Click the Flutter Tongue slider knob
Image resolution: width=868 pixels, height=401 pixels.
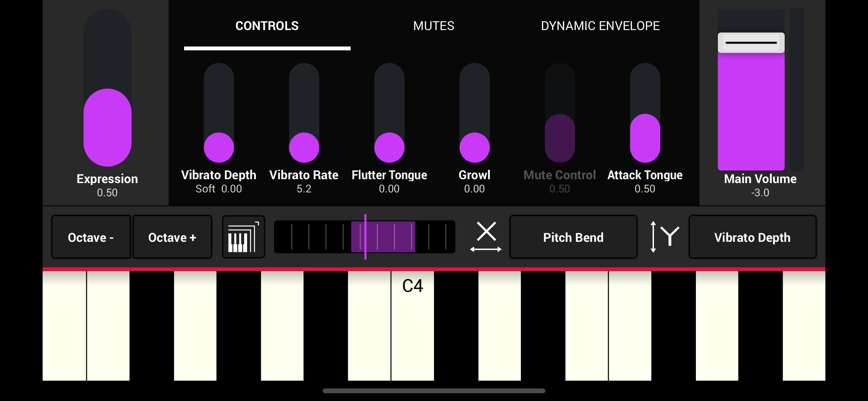pos(389,148)
